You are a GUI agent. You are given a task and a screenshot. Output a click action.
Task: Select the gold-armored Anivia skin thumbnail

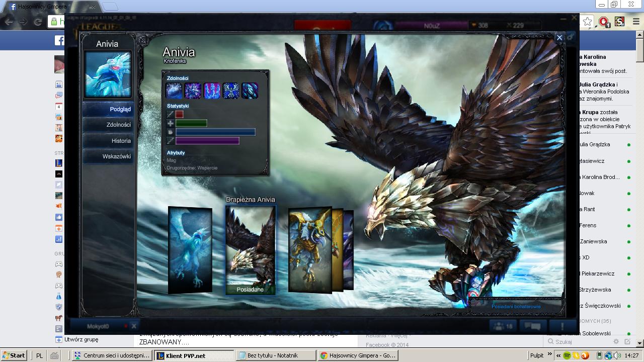(x=310, y=250)
